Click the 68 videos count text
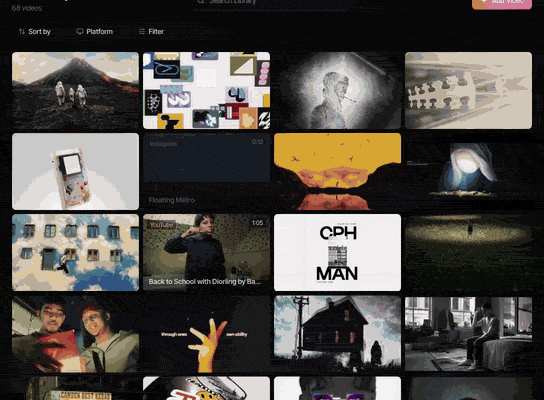Viewport: 544px width, 400px height. pyautogui.click(x=27, y=8)
